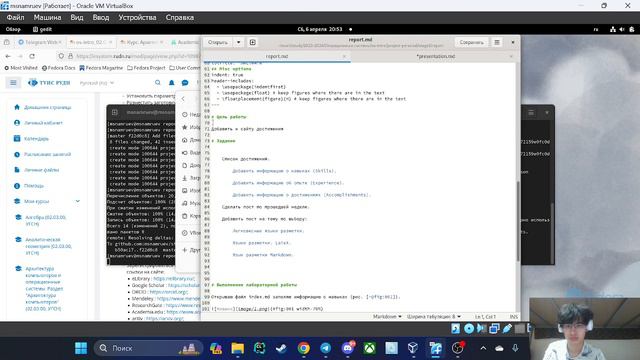Click the Поиск taskbar search box
This screenshot has height=360, width=640.
[x=149, y=348]
